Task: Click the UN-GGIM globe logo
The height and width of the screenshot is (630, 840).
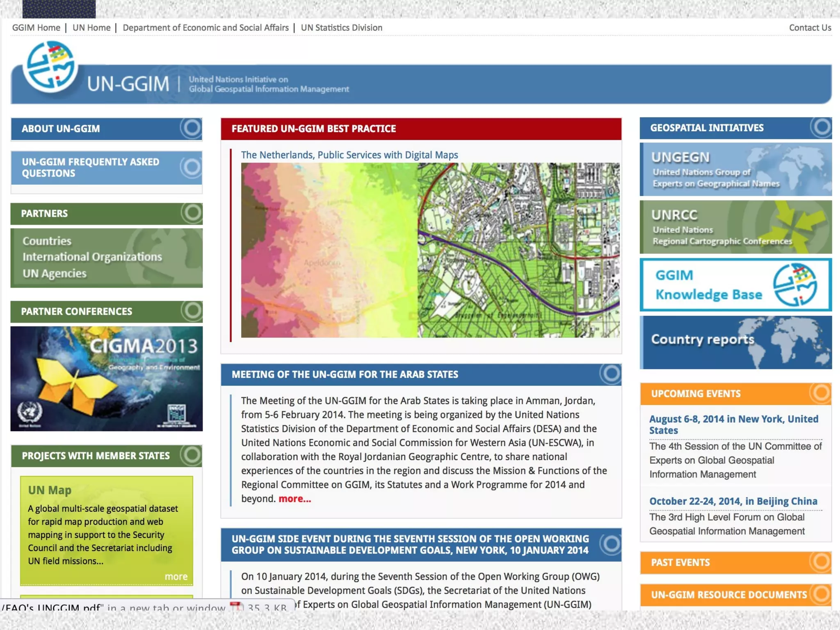Action: point(50,66)
